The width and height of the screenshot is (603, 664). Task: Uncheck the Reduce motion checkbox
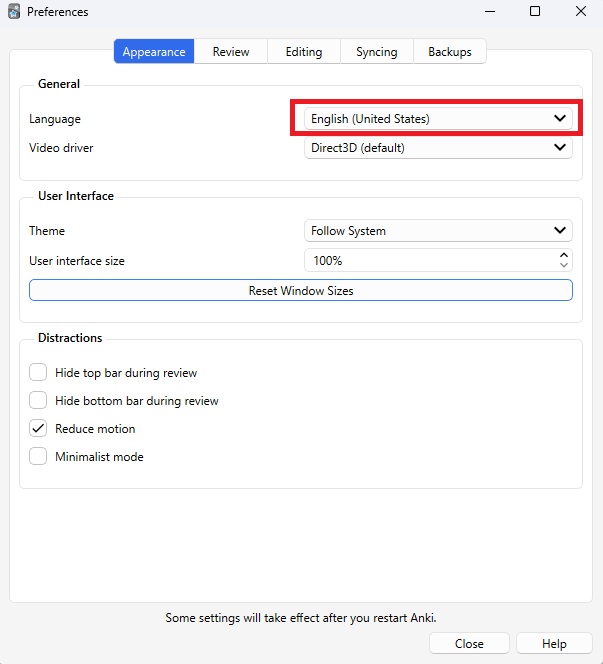tap(38, 429)
